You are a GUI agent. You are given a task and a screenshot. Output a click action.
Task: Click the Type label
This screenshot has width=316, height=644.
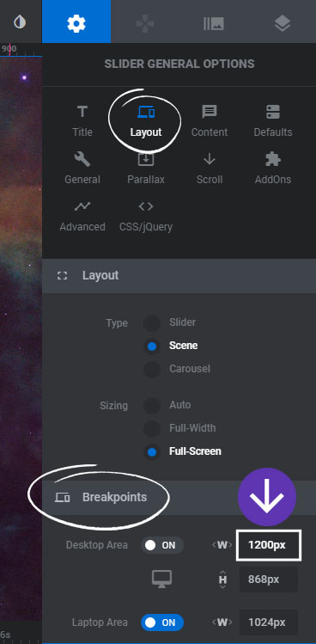point(117,323)
